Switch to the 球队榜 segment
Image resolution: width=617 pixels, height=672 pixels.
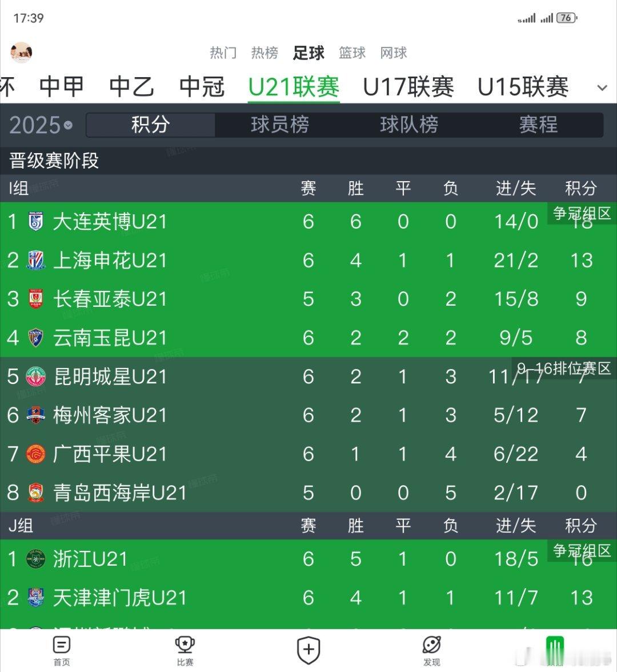pyautogui.click(x=409, y=125)
